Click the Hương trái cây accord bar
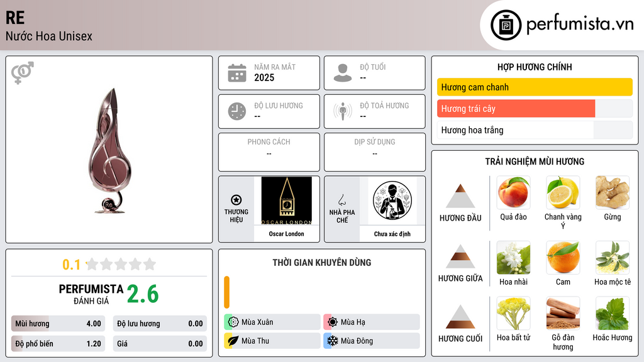Screen dimensions: 644x362 click(535, 108)
